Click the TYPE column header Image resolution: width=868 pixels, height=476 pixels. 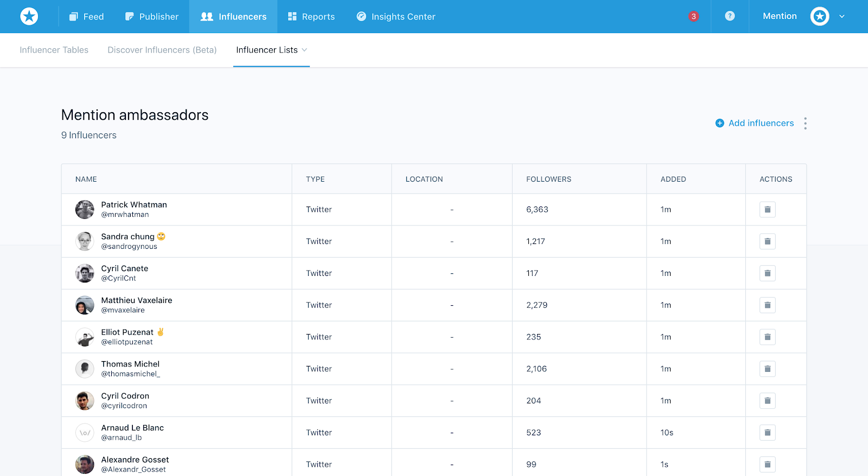coord(315,179)
